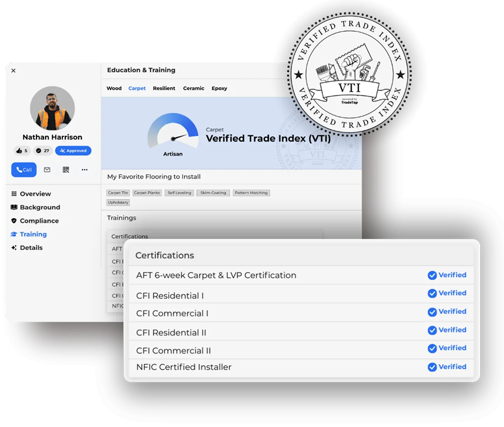The height and width of the screenshot is (427, 504).
Task: Open Nathan Harrison's profile photo
Action: [52, 108]
